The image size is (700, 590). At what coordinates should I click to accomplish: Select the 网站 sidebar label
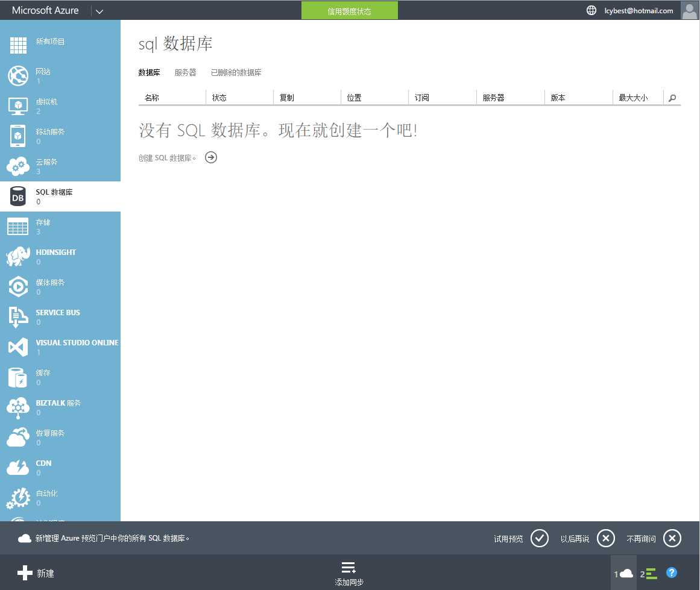(43, 71)
